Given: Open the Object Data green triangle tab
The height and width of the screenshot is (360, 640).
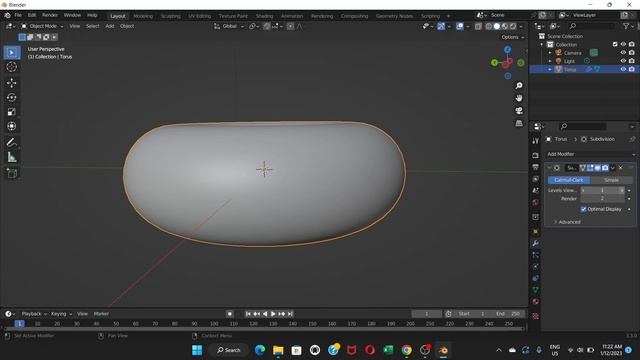Looking at the screenshot, I should (536, 290).
